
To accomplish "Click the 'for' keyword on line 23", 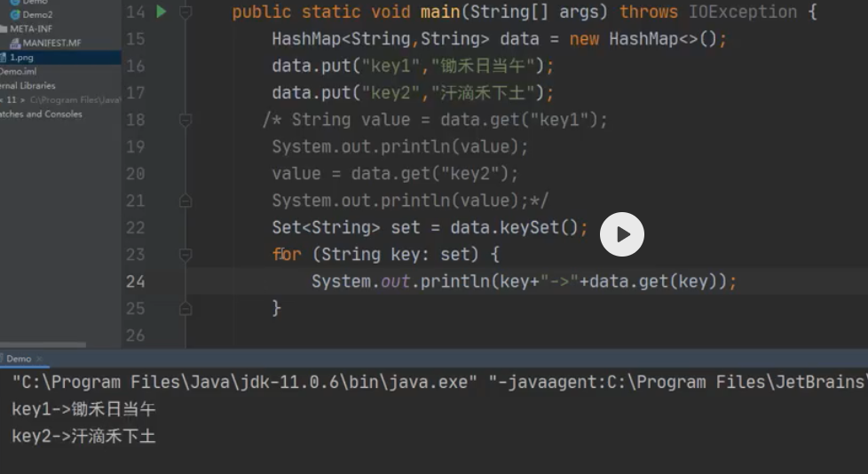I will pyautogui.click(x=286, y=255).
